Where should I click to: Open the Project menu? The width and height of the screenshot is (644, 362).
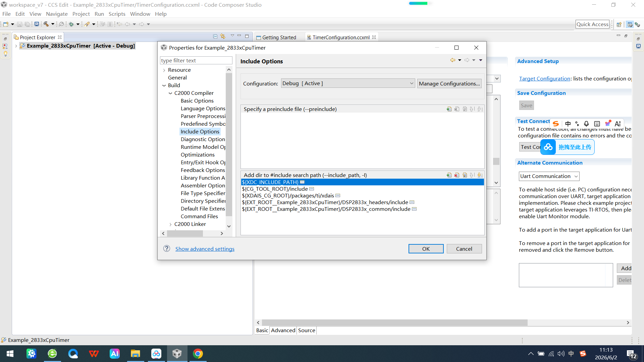pos(81,14)
